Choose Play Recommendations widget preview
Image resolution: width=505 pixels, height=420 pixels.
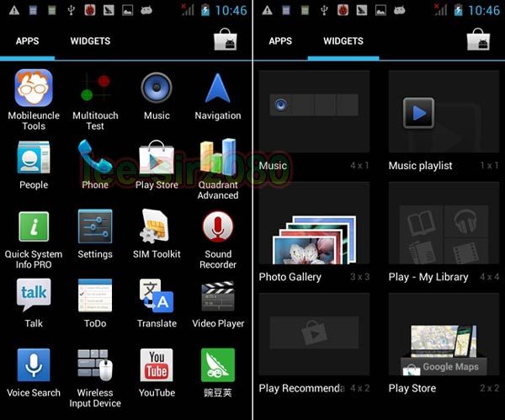pyautogui.click(x=314, y=334)
